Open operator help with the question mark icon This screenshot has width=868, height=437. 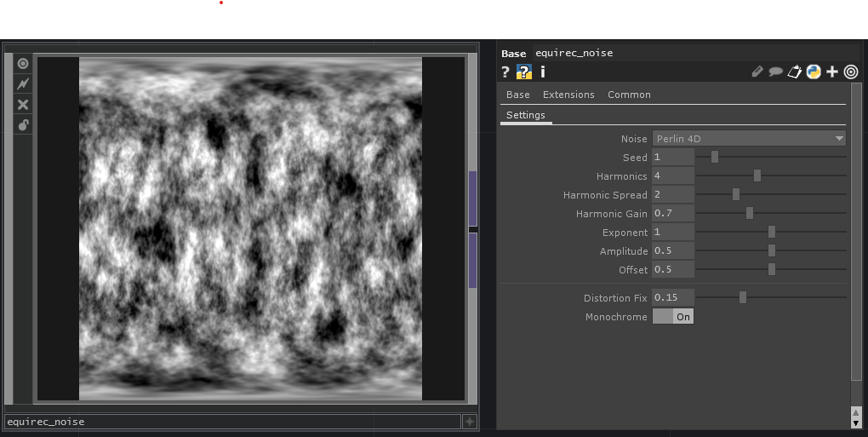pyautogui.click(x=505, y=72)
